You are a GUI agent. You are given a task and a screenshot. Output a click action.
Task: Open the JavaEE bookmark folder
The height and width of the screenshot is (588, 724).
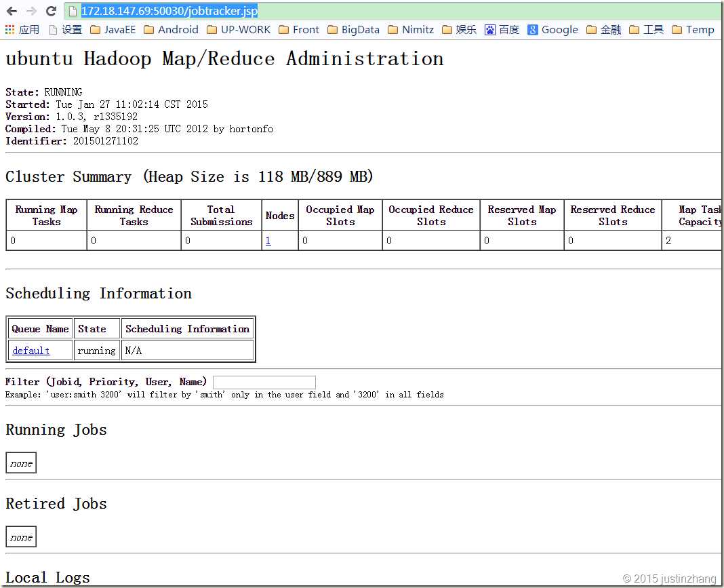pyautogui.click(x=113, y=30)
